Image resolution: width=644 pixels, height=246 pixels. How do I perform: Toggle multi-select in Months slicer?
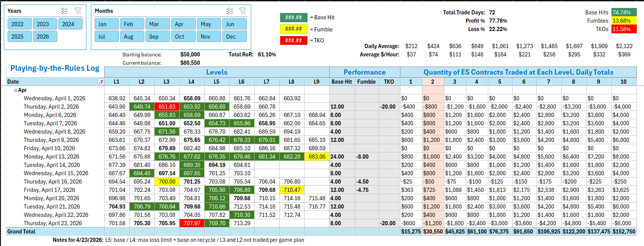pos(230,11)
